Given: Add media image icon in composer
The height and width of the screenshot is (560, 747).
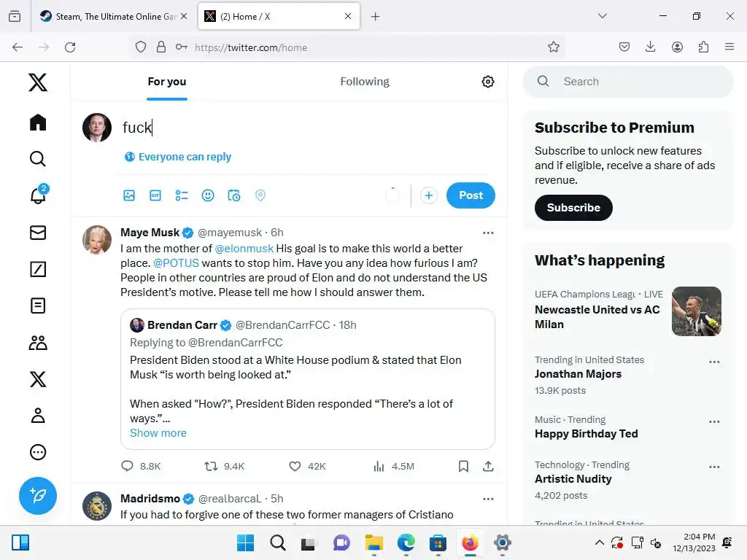Looking at the screenshot, I should tap(129, 195).
